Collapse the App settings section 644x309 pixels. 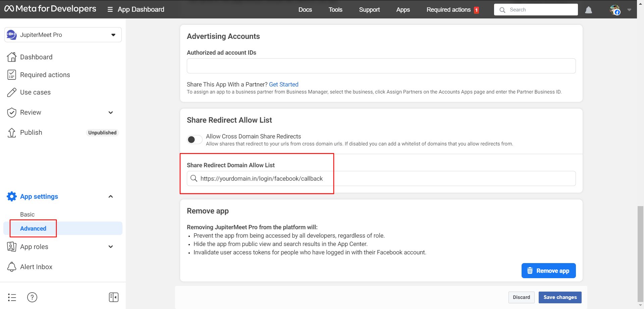(x=111, y=196)
